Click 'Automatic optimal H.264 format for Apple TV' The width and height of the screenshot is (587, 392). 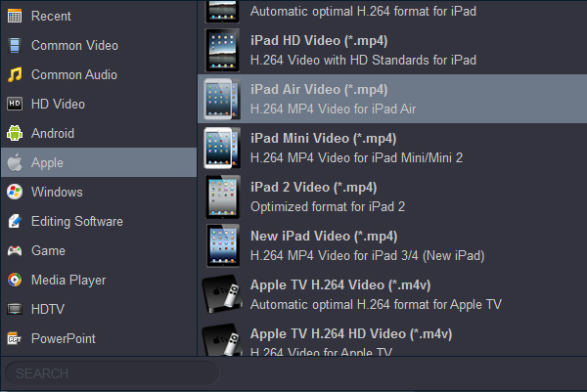click(x=376, y=304)
